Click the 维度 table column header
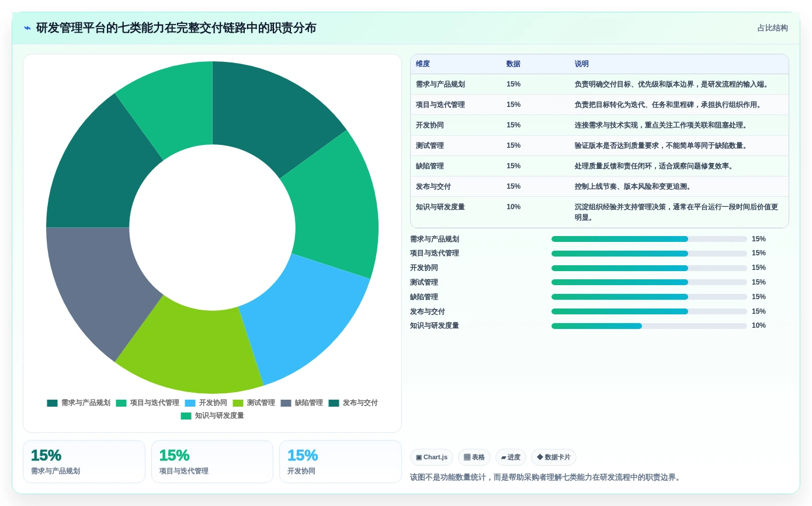This screenshot has width=812, height=506. coord(423,64)
